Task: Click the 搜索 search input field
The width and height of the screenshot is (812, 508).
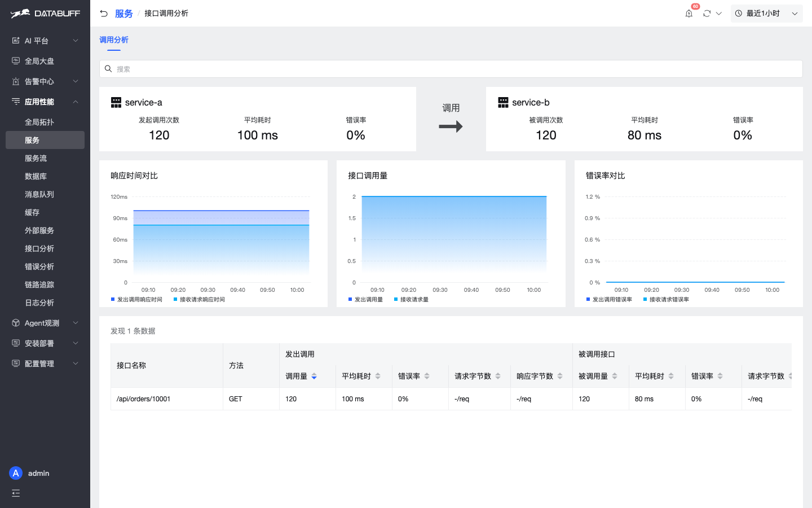Action: [x=451, y=69]
